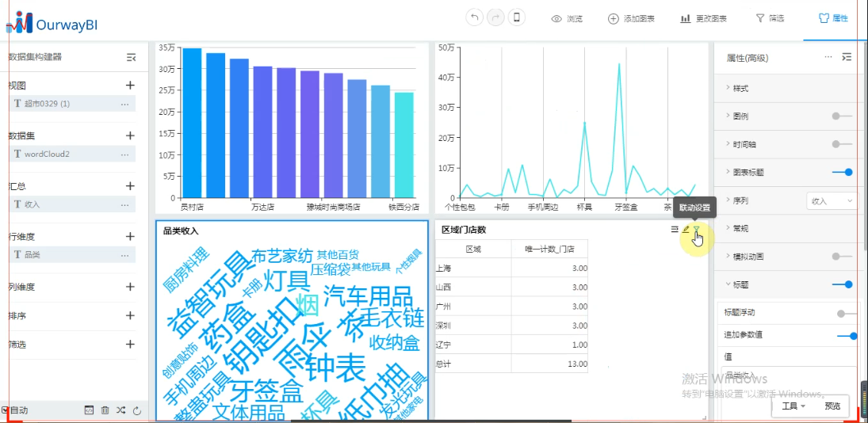Add a 行维度 with plus icon

click(x=130, y=236)
